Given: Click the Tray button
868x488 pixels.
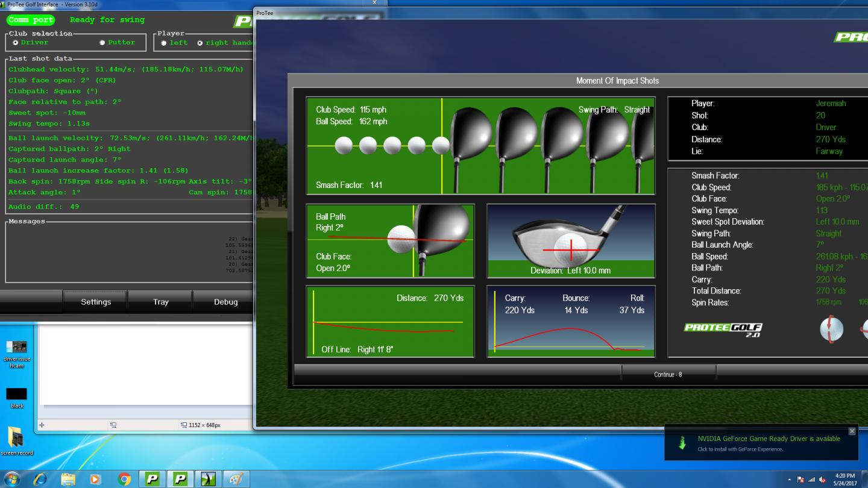Looking at the screenshot, I should pos(160,302).
